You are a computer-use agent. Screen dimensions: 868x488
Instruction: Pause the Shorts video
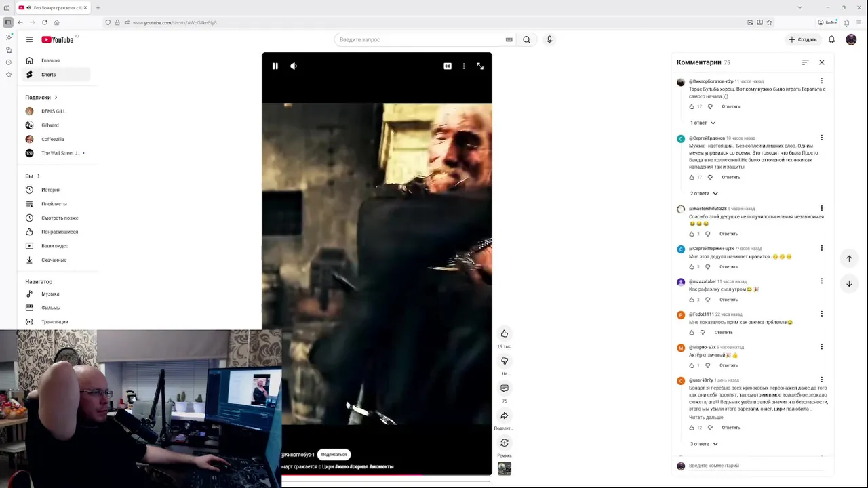coord(275,66)
